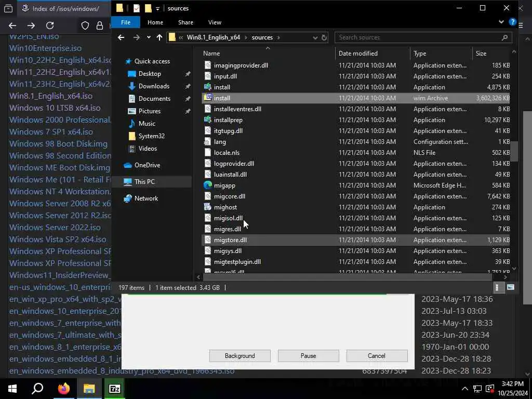Open Win10Enterprise.iso link in browser
This screenshot has width=532, height=399.
(x=46, y=48)
